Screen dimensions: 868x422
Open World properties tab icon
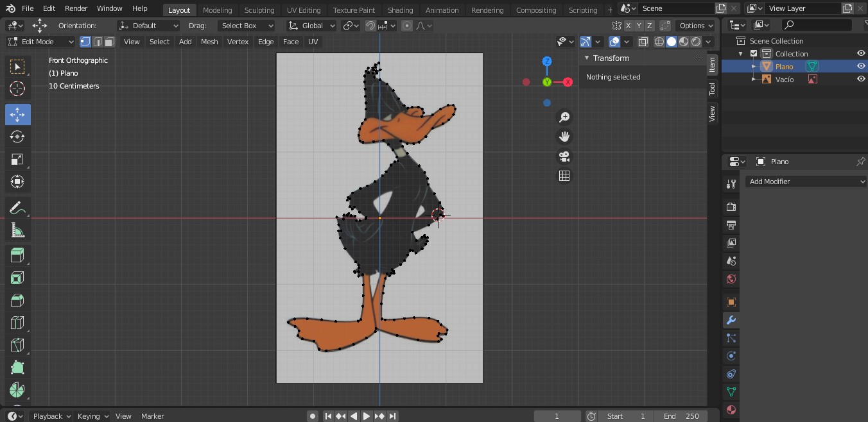point(731,279)
